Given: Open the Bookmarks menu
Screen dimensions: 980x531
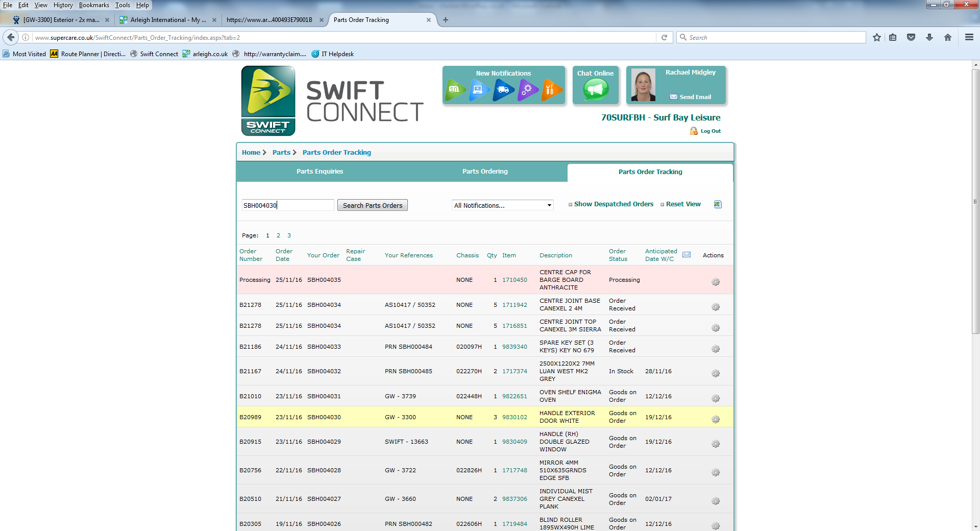Looking at the screenshot, I should click(94, 5).
